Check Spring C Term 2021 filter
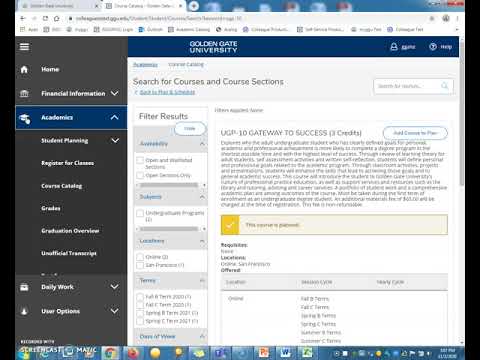 pos(140,321)
